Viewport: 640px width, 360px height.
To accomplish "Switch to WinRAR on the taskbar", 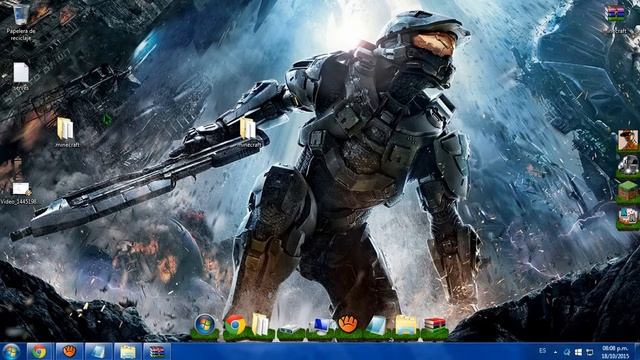I will [x=157, y=352].
